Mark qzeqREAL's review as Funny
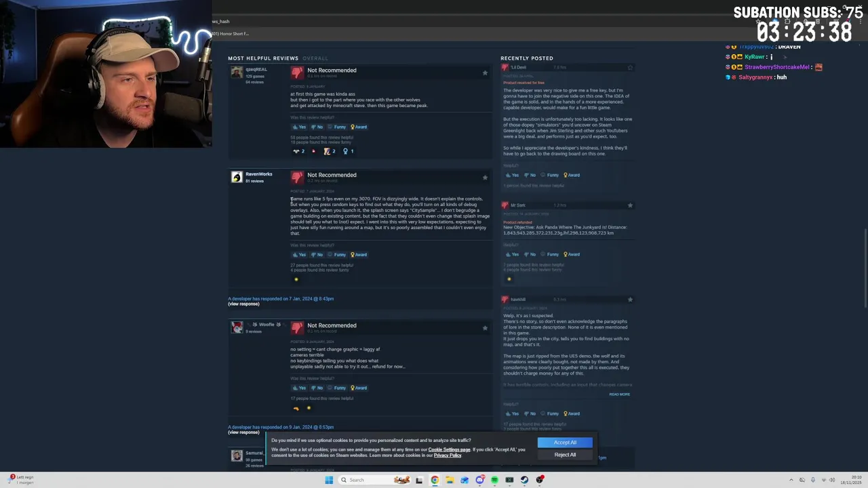868x488 pixels. pos(337,127)
